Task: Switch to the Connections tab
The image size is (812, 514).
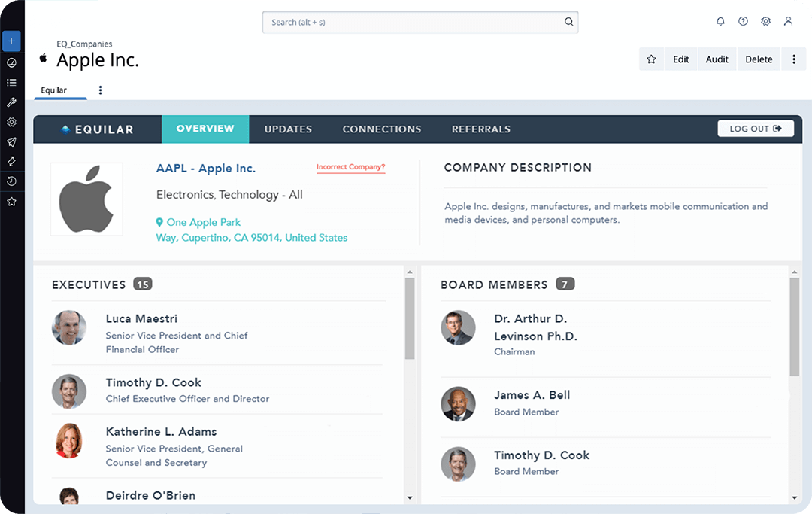Action: tap(381, 129)
